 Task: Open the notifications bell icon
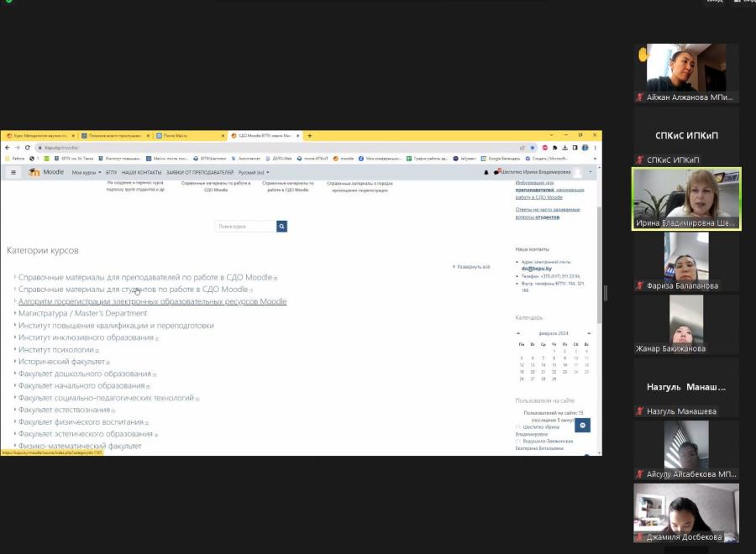click(x=486, y=172)
